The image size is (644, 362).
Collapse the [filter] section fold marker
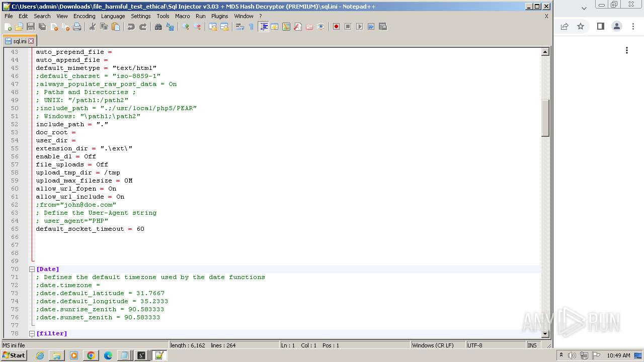32,333
